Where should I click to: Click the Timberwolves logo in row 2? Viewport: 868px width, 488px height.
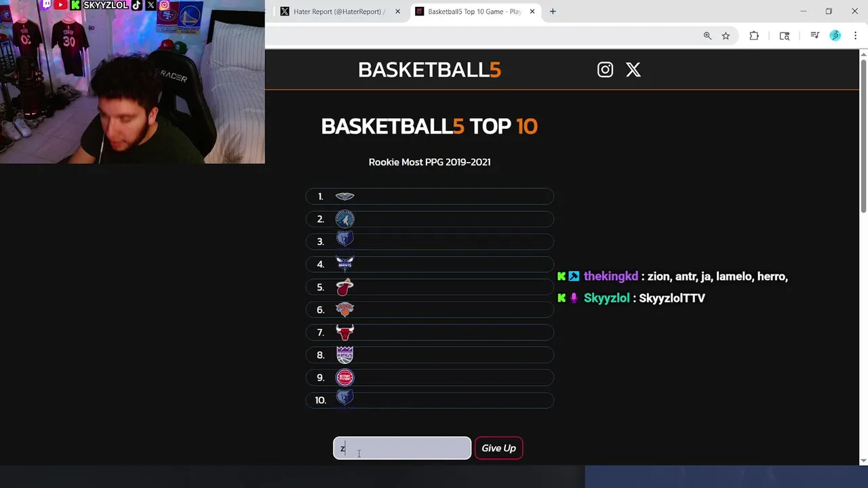(344, 219)
